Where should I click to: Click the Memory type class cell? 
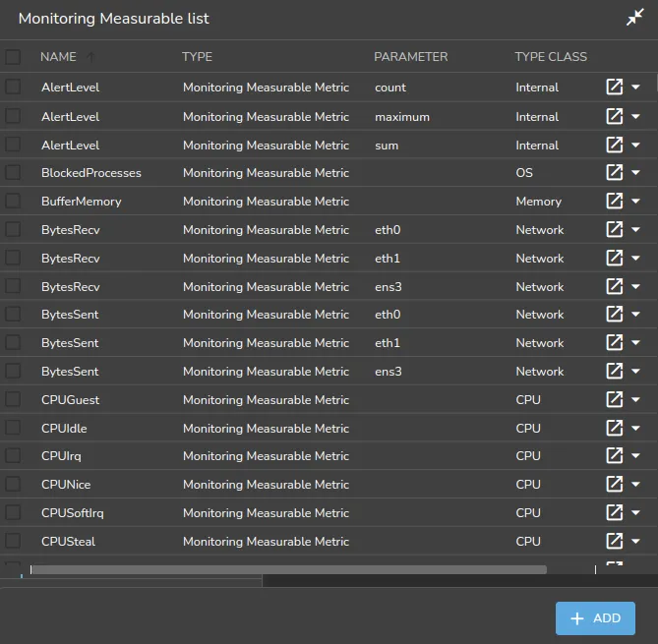(538, 202)
